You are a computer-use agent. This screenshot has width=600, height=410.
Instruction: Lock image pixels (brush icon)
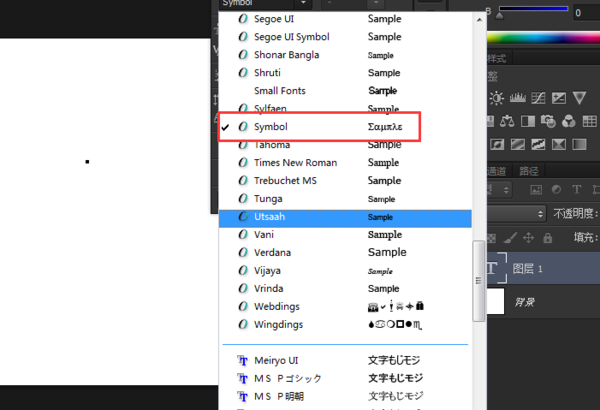[x=510, y=238]
